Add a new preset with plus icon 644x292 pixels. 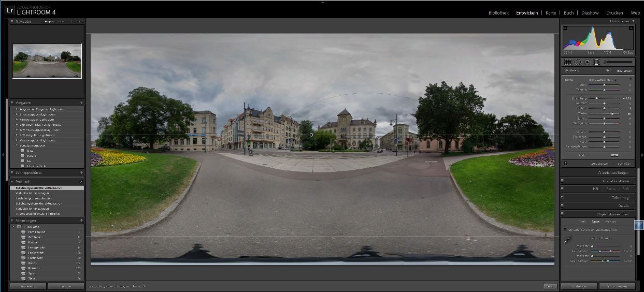81,103
